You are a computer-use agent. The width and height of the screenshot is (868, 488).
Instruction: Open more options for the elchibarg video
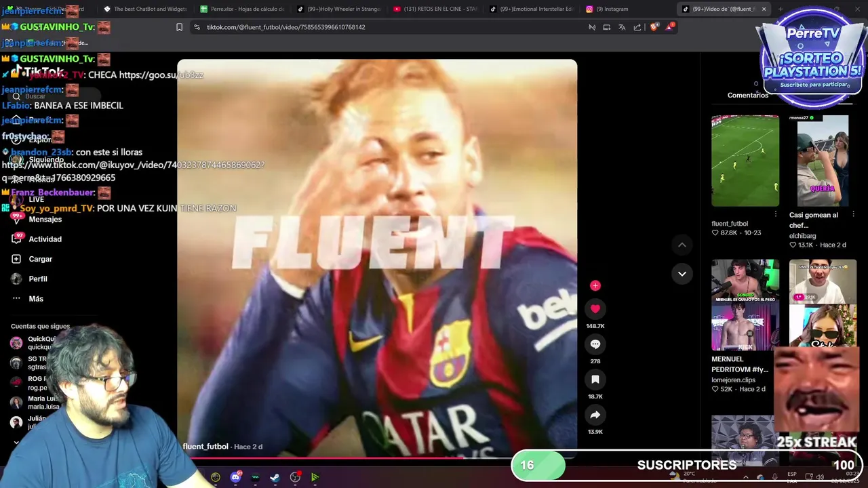tap(853, 214)
